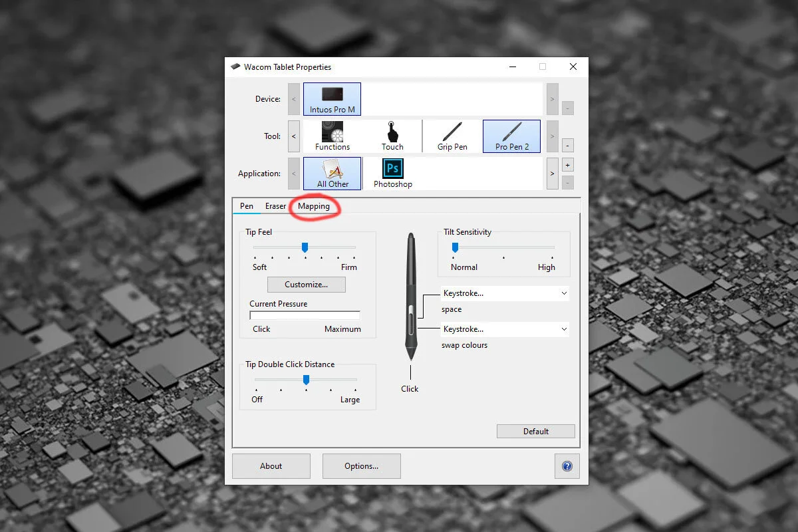Click the Current Pressure bar

coord(305,315)
